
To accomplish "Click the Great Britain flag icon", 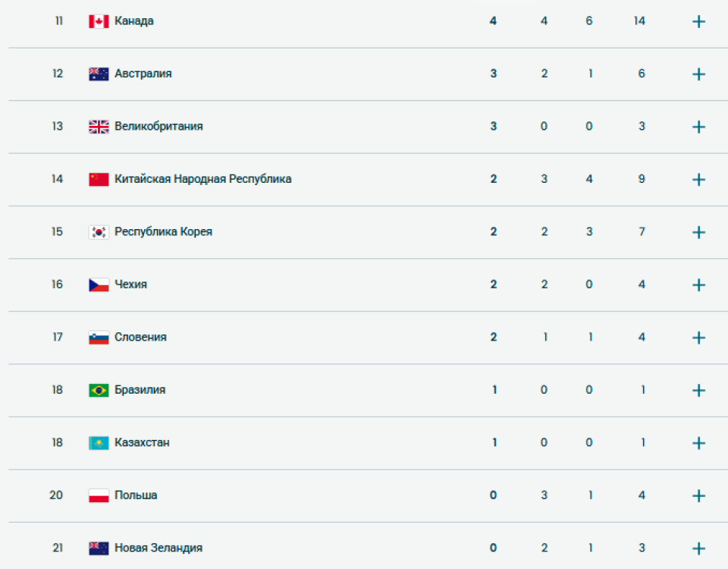I will pos(99,126).
